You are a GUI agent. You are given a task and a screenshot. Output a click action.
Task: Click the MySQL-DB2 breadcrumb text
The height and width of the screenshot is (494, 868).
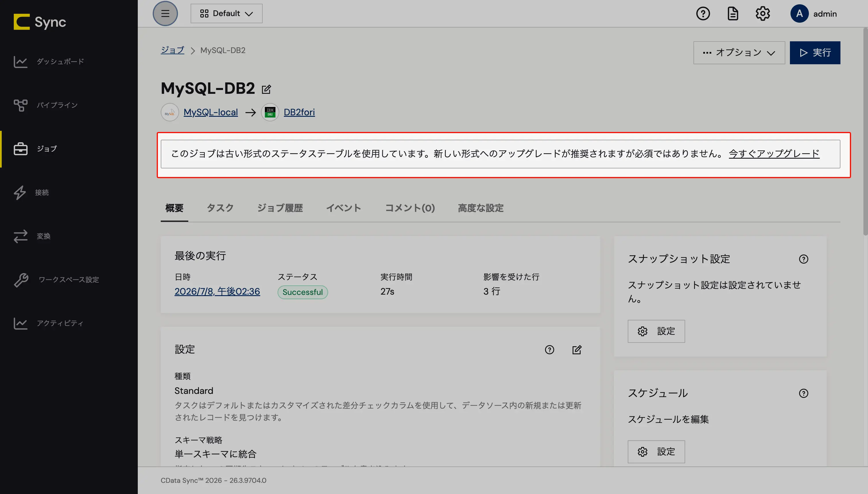223,50
